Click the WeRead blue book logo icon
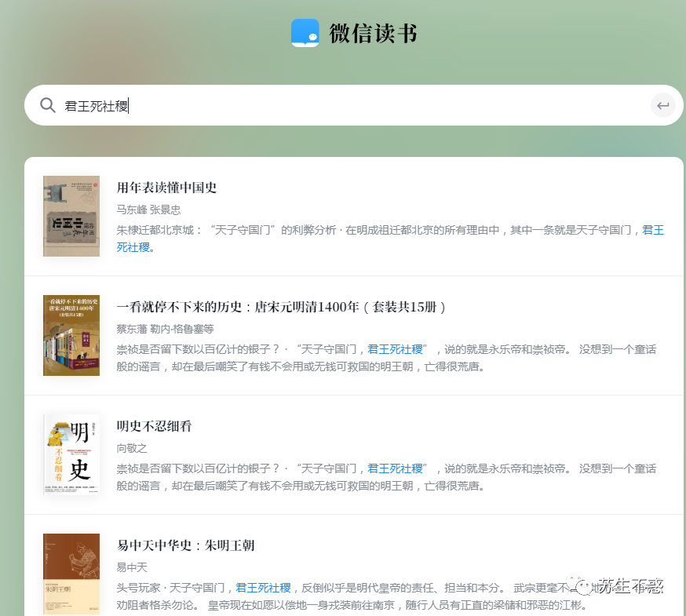 [x=305, y=33]
